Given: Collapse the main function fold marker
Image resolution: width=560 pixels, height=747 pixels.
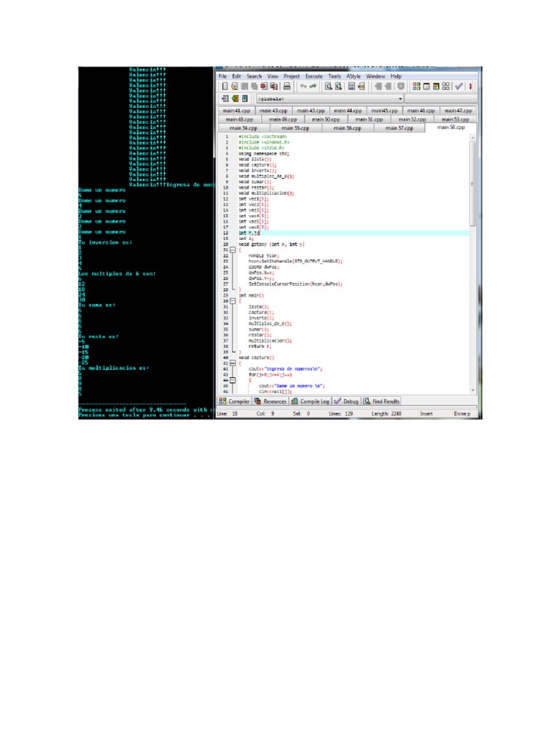Looking at the screenshot, I should coord(233,301).
